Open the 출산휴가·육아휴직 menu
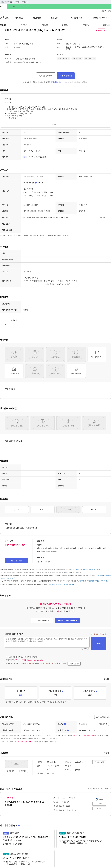 tap(101, 18)
